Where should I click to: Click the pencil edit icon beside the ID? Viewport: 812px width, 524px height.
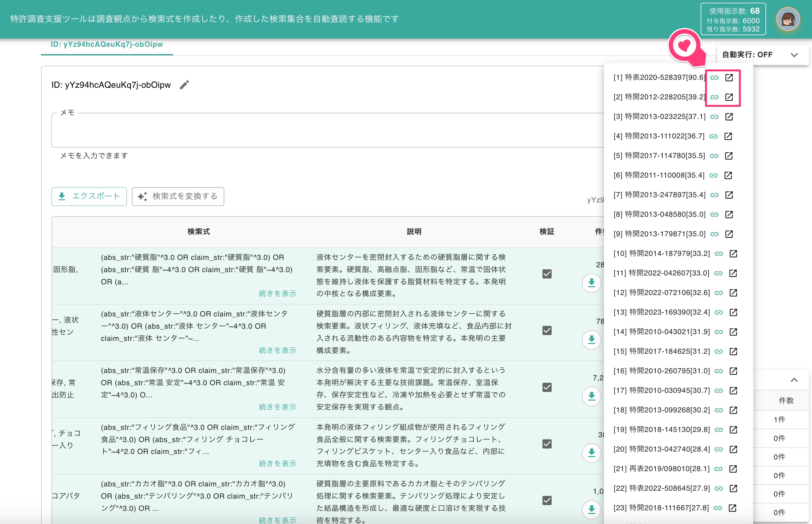[184, 85]
